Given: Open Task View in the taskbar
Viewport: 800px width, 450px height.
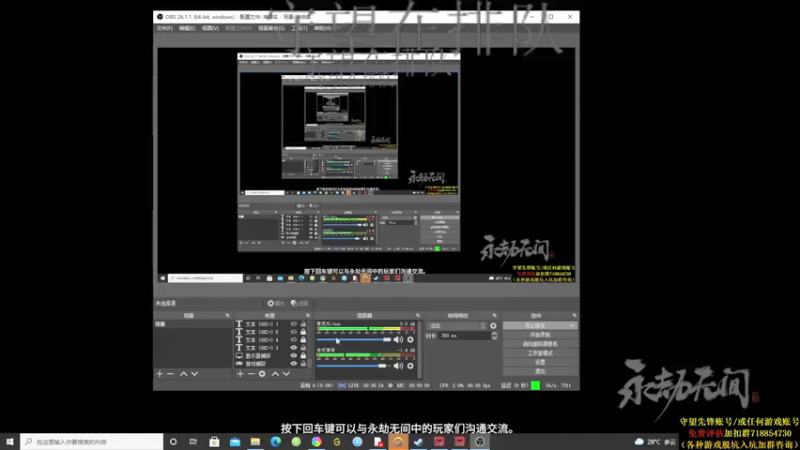Looking at the screenshot, I should pos(193,442).
